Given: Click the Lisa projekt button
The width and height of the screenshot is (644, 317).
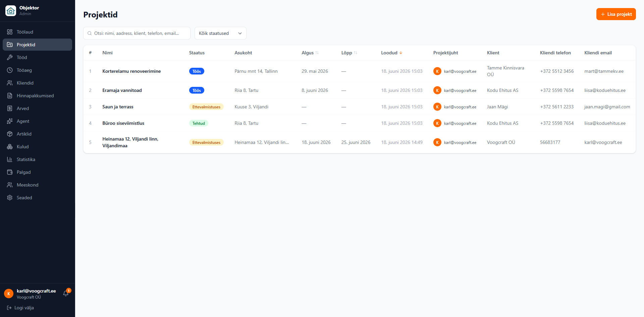Looking at the screenshot, I should click(616, 14).
